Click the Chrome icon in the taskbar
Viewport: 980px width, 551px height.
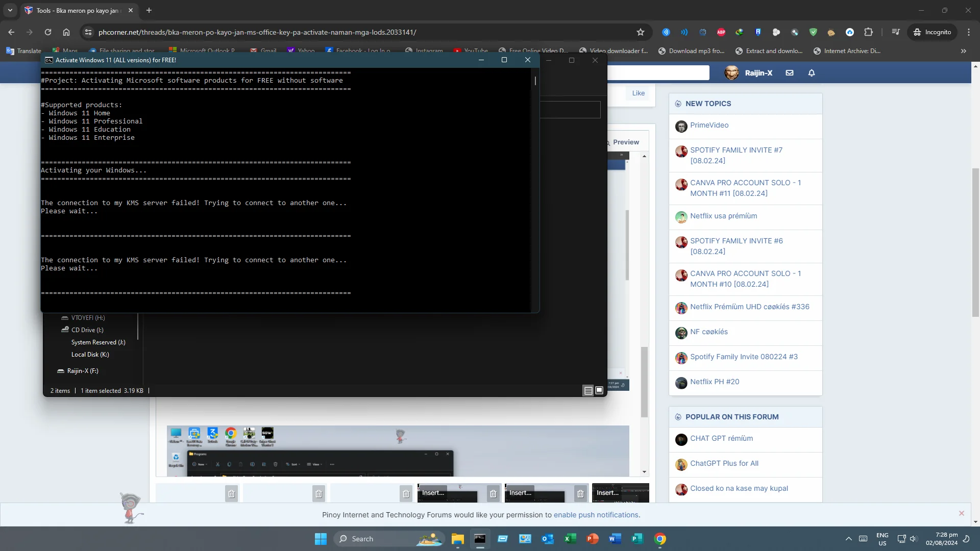pos(660,539)
